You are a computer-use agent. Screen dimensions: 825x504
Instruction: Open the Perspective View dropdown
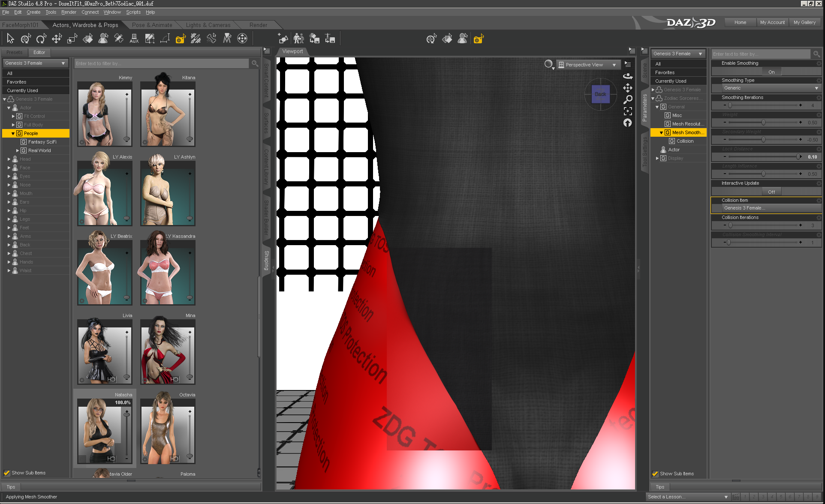tap(588, 65)
